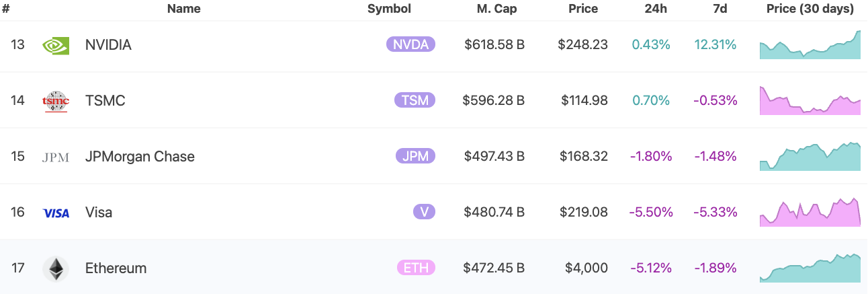This screenshot has height=294, width=868.
Task: Select the NVDA ticker badge
Action: pos(411,44)
